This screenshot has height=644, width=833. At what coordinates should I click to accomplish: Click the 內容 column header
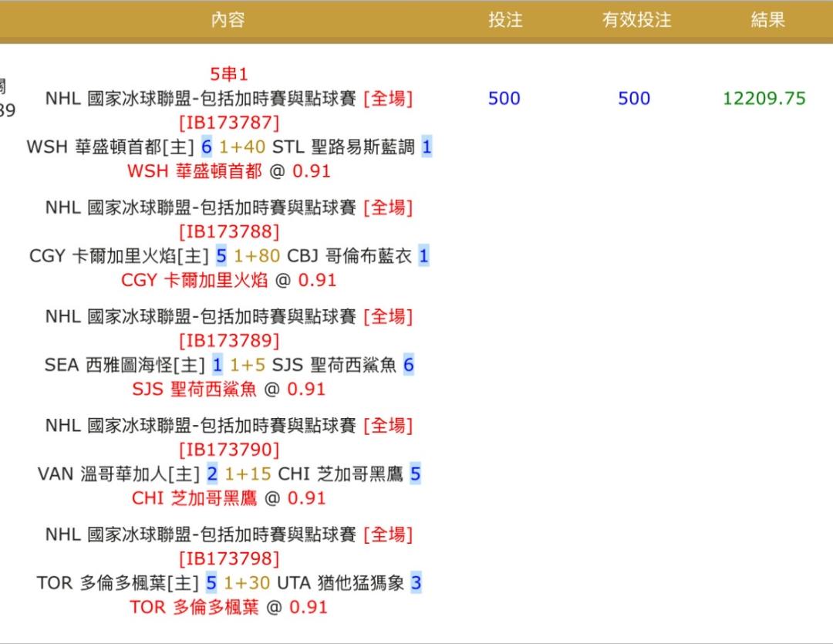click(228, 20)
